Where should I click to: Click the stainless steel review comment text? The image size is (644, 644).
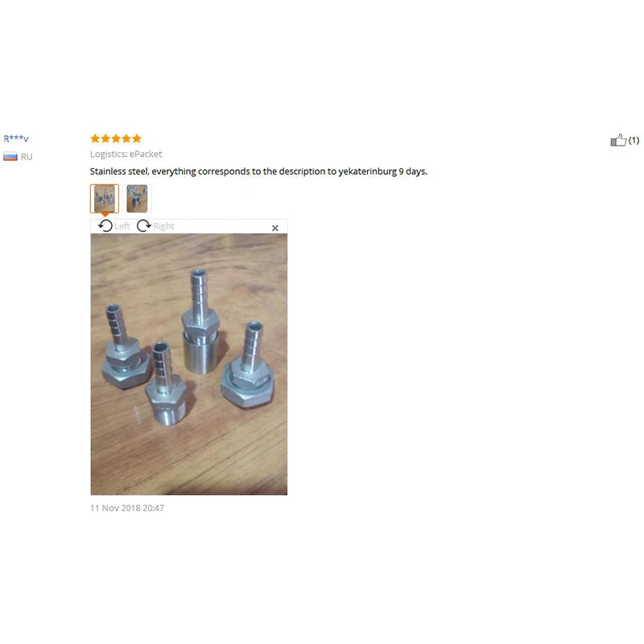pos(258,171)
